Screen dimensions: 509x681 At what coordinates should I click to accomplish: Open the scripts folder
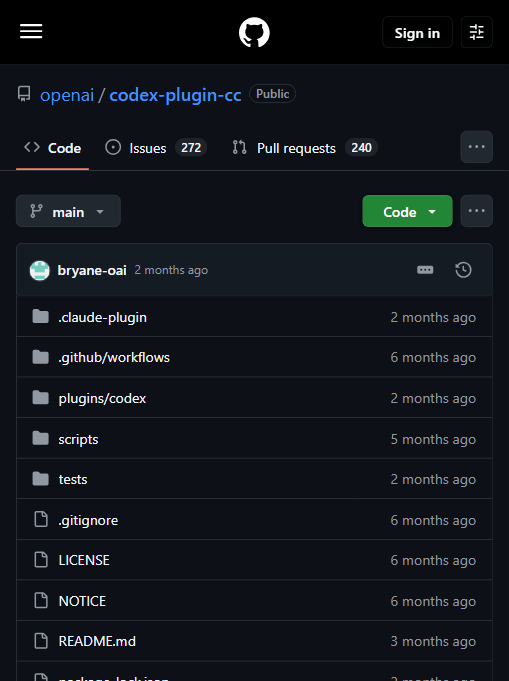coord(78,439)
